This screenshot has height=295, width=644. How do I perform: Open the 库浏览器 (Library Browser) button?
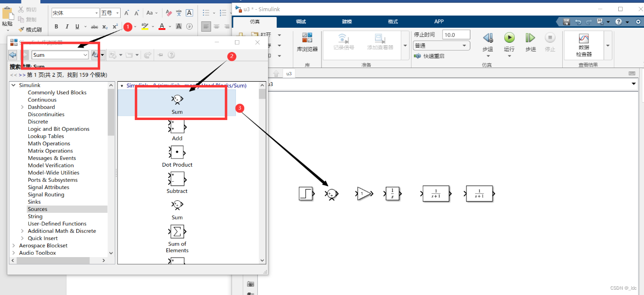307,42
